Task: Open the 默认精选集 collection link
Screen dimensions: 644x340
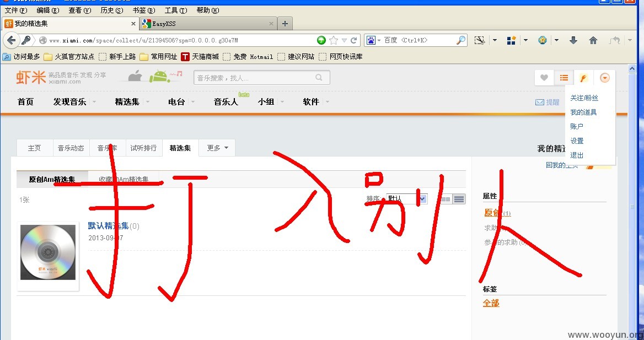Action: pyautogui.click(x=109, y=226)
